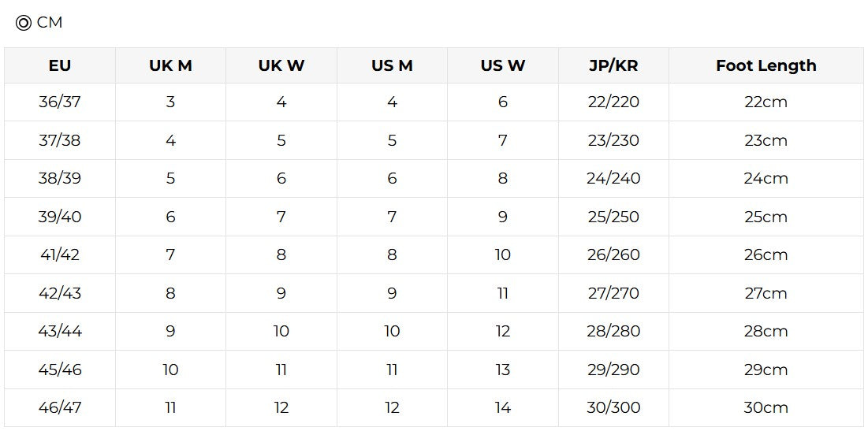Click the UK M column header
The width and height of the screenshot is (868, 431).
click(170, 65)
